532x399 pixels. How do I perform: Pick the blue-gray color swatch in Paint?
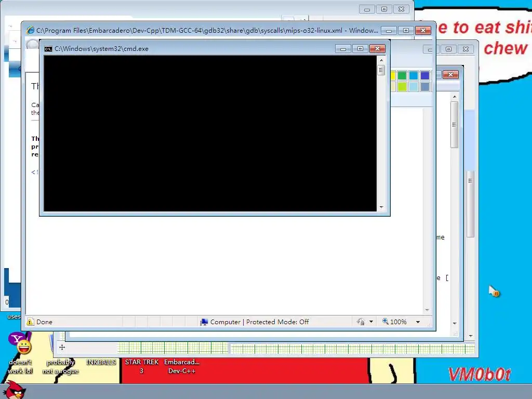(425, 87)
